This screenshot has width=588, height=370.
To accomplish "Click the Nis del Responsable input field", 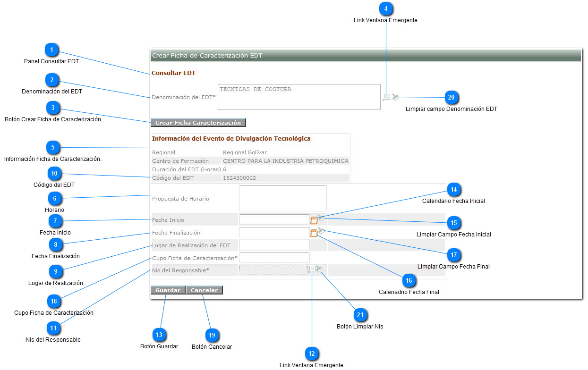I will click(x=274, y=270).
